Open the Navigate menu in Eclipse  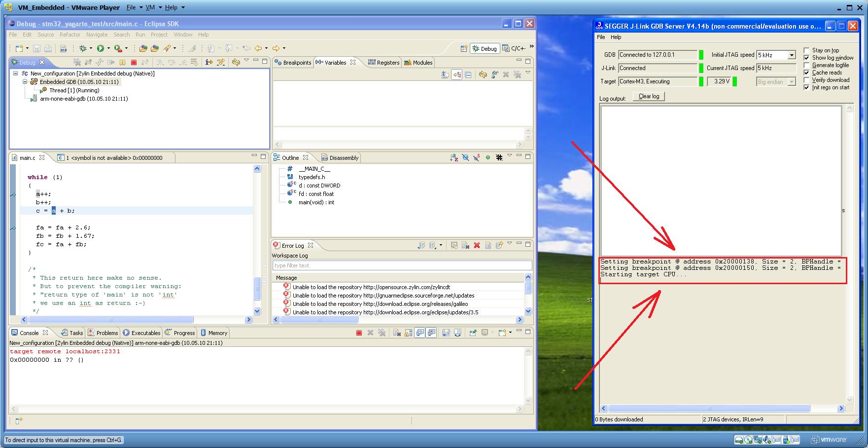(97, 35)
